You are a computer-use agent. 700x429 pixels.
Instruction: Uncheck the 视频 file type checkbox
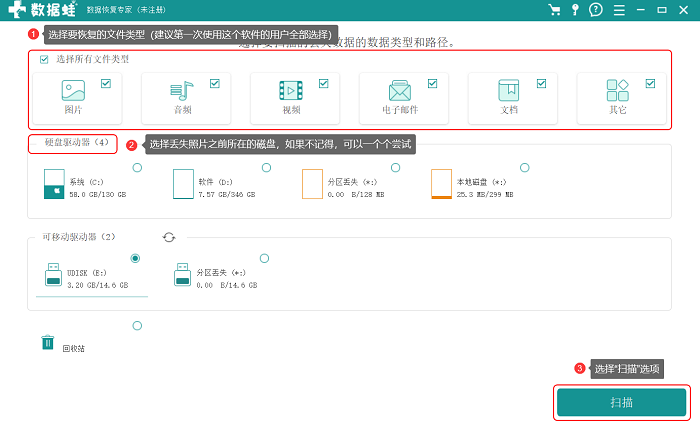pos(324,83)
